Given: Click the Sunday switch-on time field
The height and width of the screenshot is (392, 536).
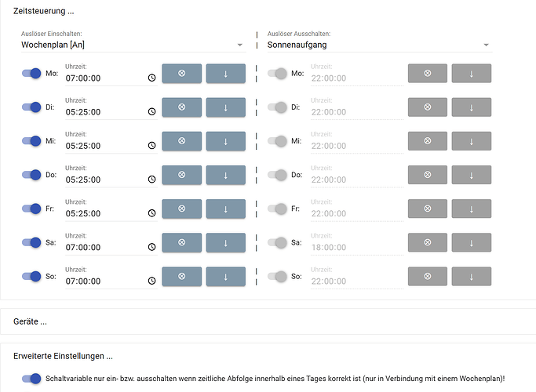Looking at the screenshot, I should (x=105, y=281).
